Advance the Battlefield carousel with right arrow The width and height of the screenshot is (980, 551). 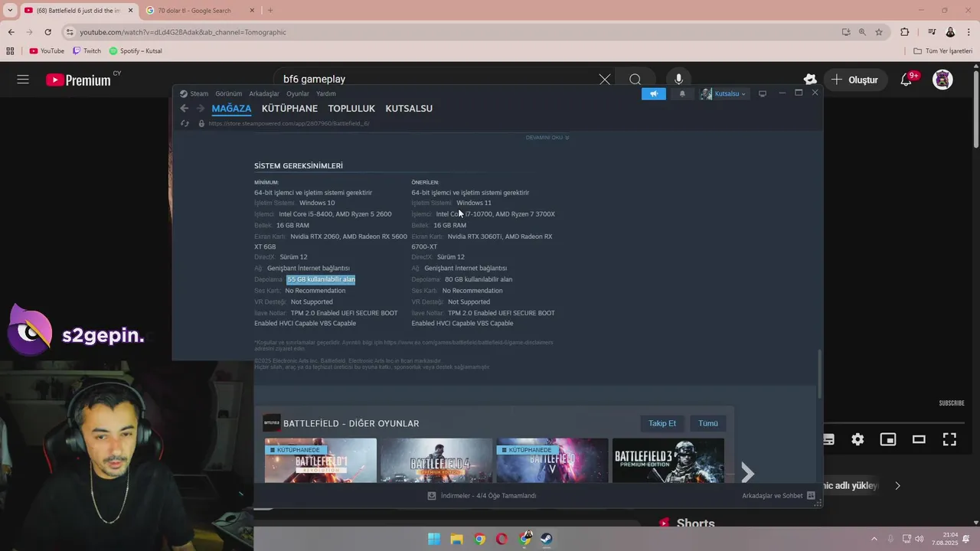click(x=748, y=474)
